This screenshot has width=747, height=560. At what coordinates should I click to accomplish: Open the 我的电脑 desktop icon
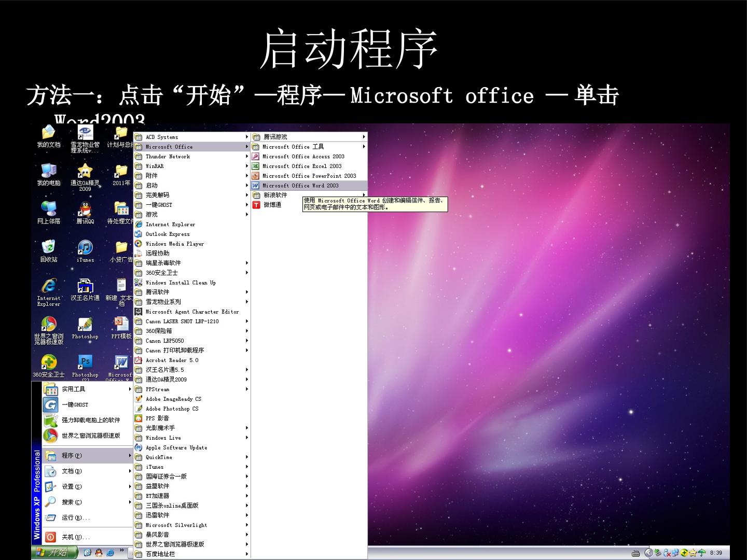pyautogui.click(x=49, y=174)
